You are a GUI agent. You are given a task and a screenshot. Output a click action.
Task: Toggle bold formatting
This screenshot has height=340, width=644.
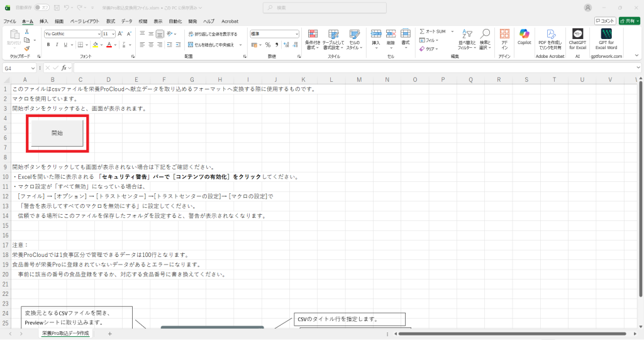(x=48, y=45)
